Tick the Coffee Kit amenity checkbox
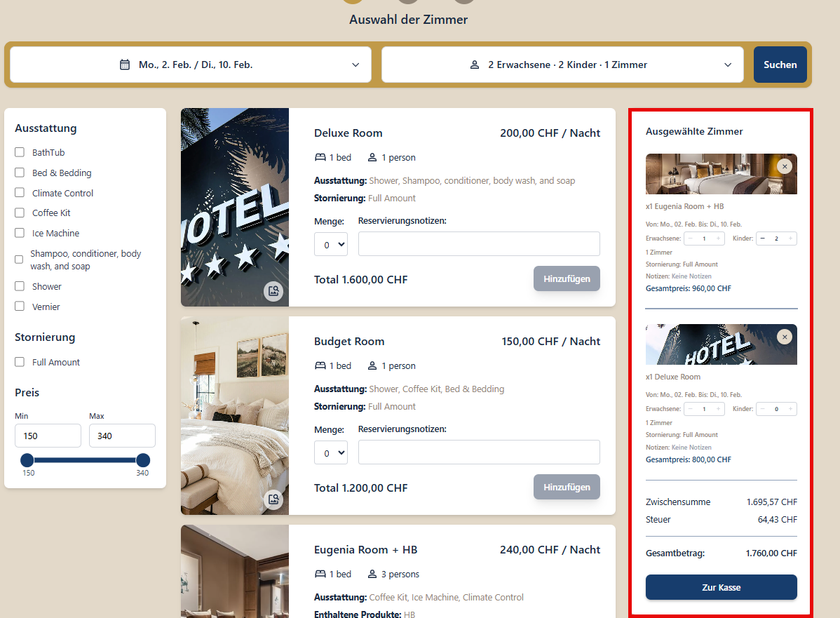840x618 pixels. 20,213
